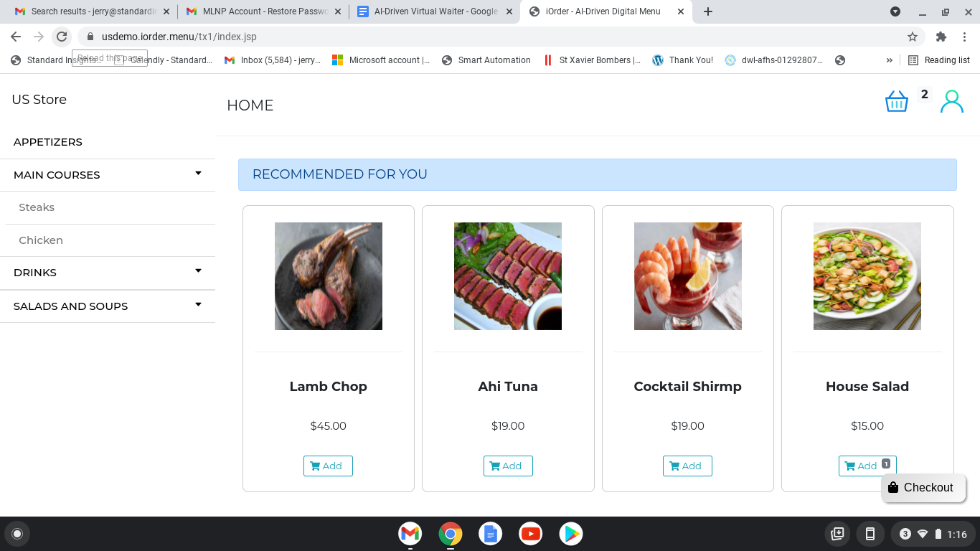Viewport: 980px width, 551px height.
Task: Open the Cocktail Shirmp photo
Action: (688, 276)
